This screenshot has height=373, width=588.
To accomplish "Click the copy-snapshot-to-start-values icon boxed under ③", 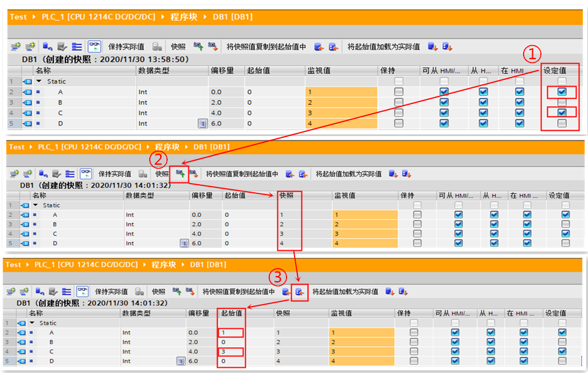I will (x=300, y=292).
